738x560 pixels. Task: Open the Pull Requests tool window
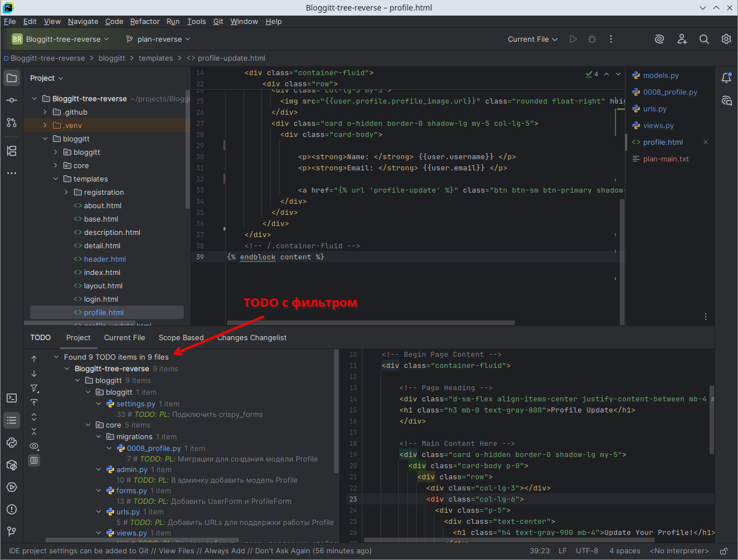[x=12, y=122]
